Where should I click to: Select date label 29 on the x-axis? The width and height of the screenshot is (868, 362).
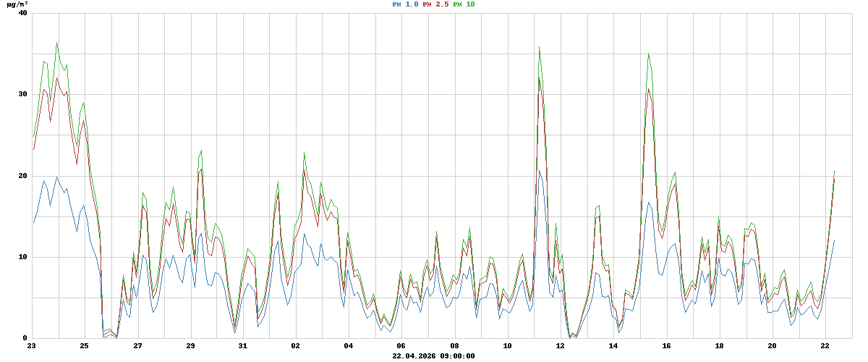[190, 346]
